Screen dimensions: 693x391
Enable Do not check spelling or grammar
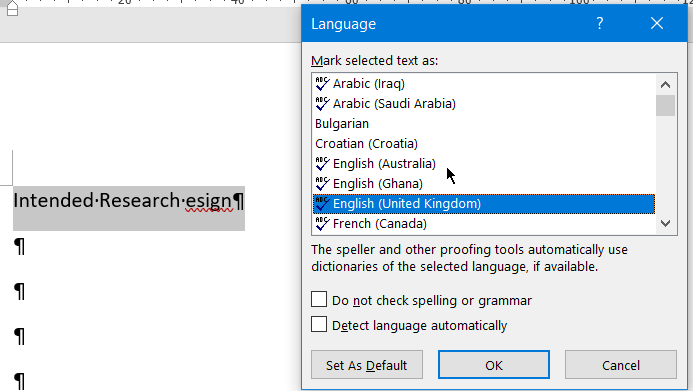click(319, 299)
